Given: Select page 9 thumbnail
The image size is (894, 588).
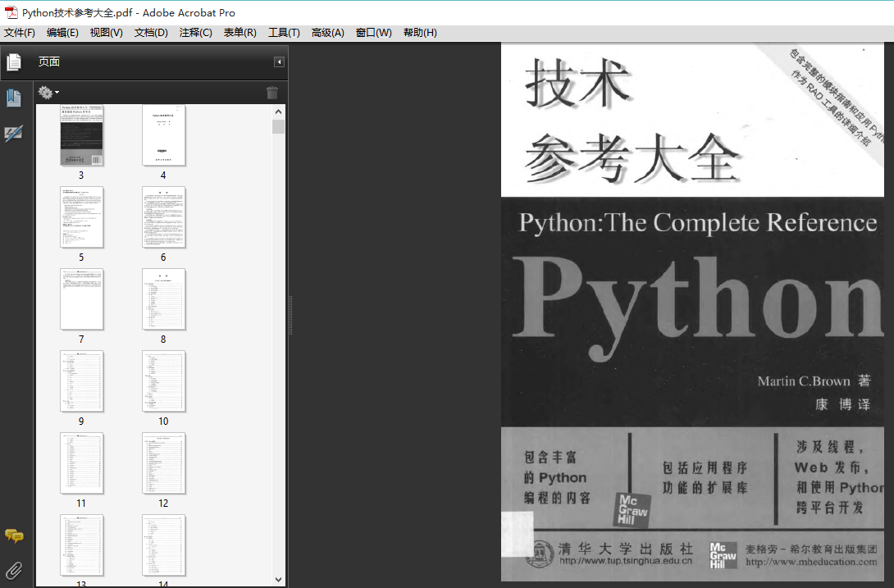Looking at the screenshot, I should [81, 381].
